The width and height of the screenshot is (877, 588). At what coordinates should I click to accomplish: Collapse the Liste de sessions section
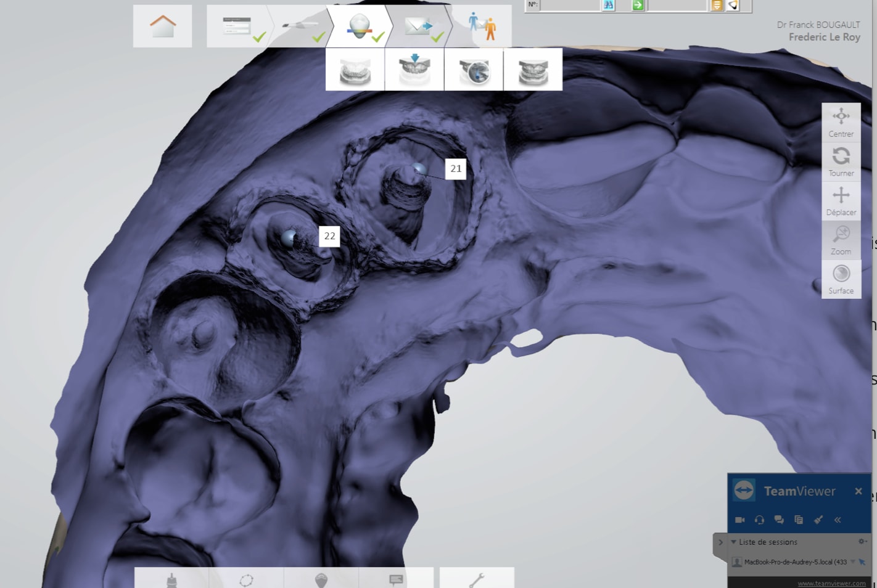pyautogui.click(x=733, y=542)
